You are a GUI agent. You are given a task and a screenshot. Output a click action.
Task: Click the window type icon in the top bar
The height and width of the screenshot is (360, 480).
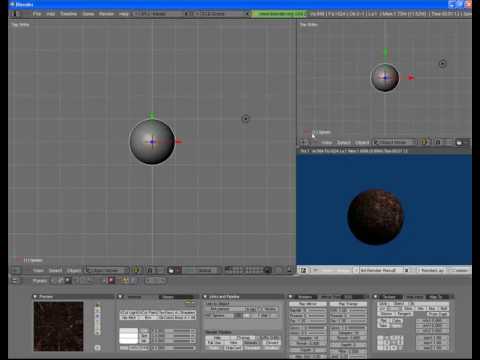pyautogui.click(x=14, y=14)
